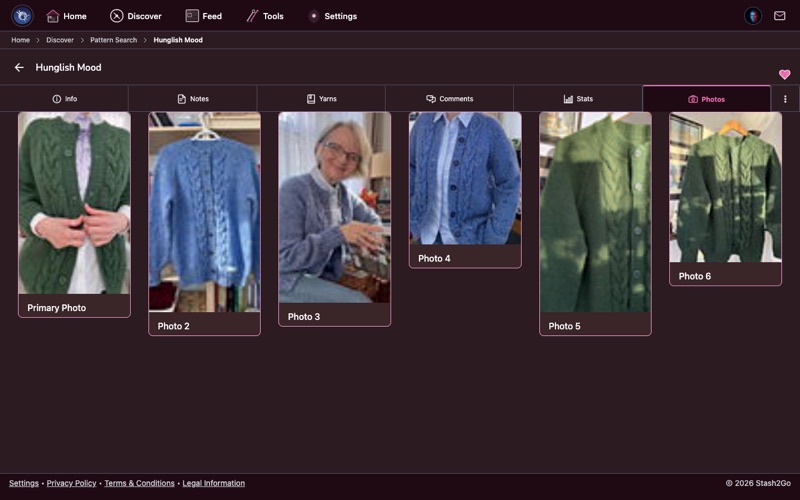Go to Pattern Search breadcrumb
Screen dimensions: 800x500
point(113,40)
